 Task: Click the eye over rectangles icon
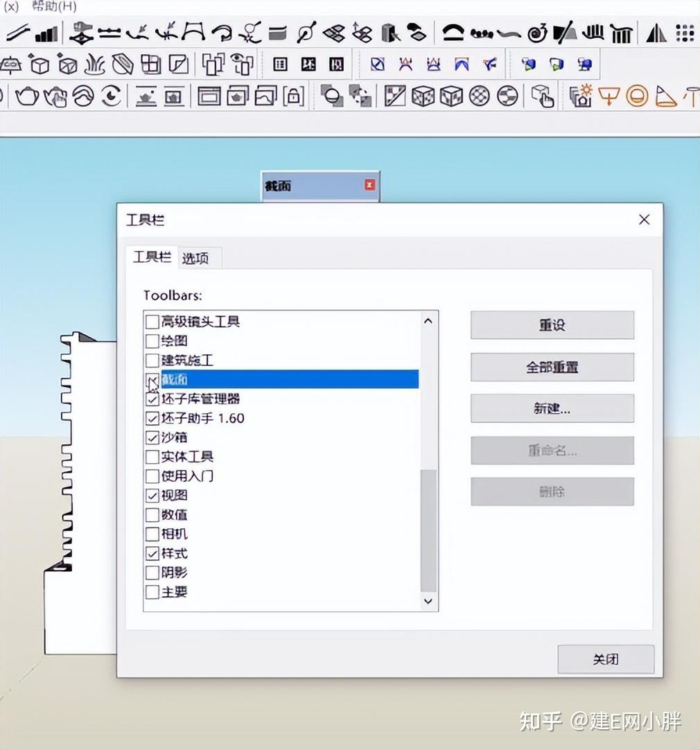243,64
